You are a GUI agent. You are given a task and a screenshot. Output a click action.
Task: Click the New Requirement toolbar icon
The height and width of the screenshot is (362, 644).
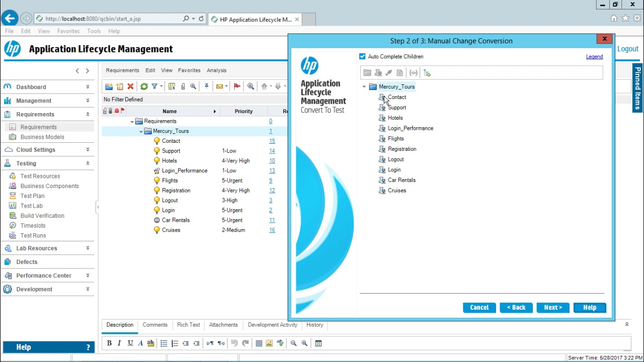click(x=119, y=86)
